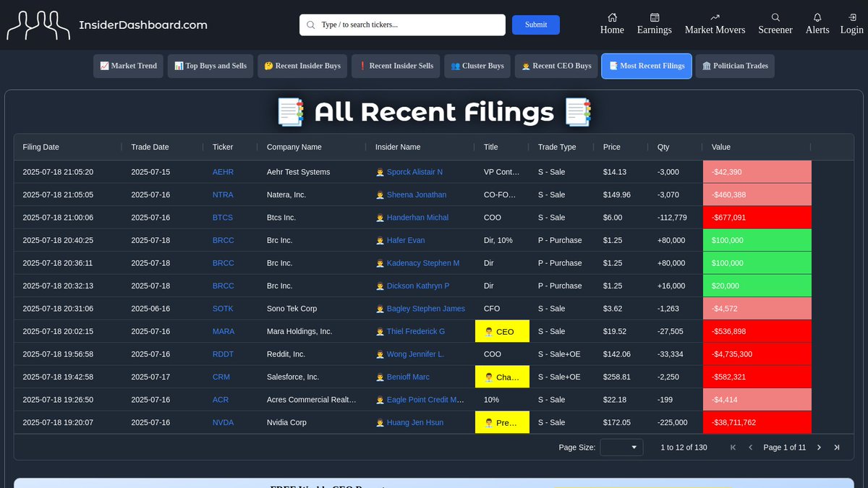Switch to Top Buys and Sells tab
868x488 pixels.
pos(210,66)
